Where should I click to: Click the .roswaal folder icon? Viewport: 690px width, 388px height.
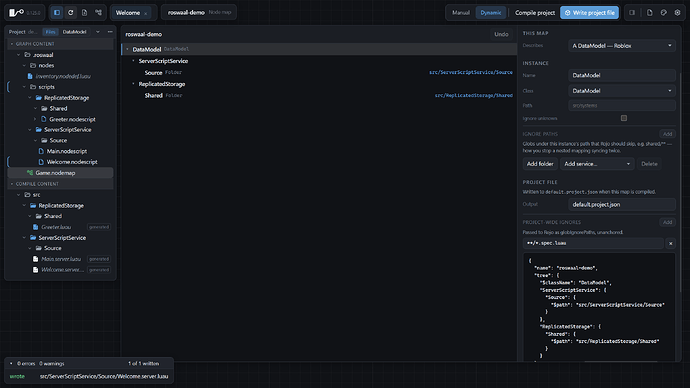[x=27, y=55]
